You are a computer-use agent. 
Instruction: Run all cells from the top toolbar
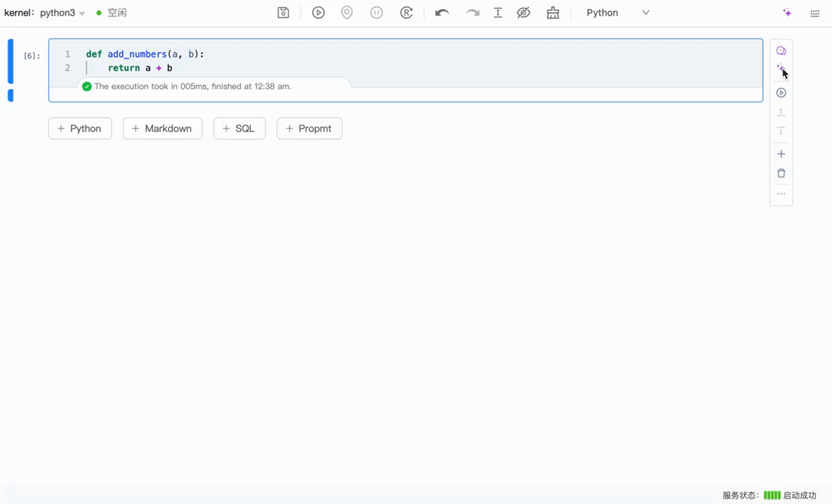[x=318, y=13]
